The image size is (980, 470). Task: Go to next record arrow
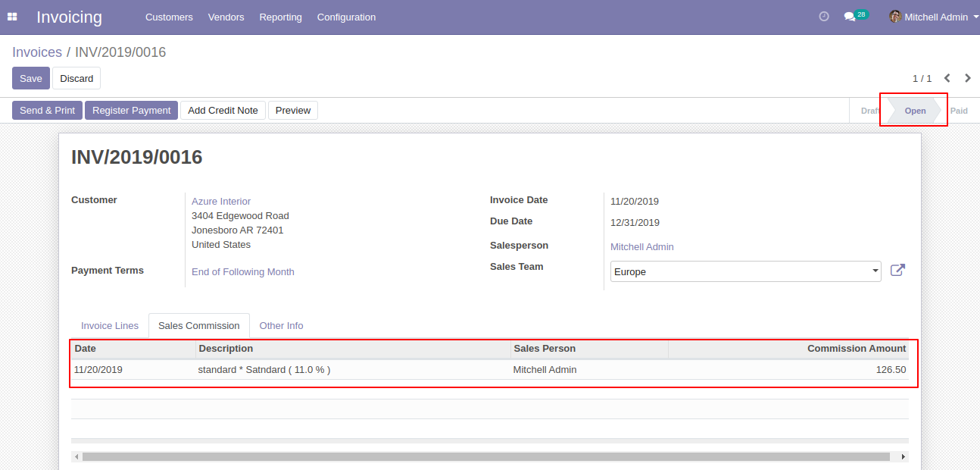(x=968, y=78)
